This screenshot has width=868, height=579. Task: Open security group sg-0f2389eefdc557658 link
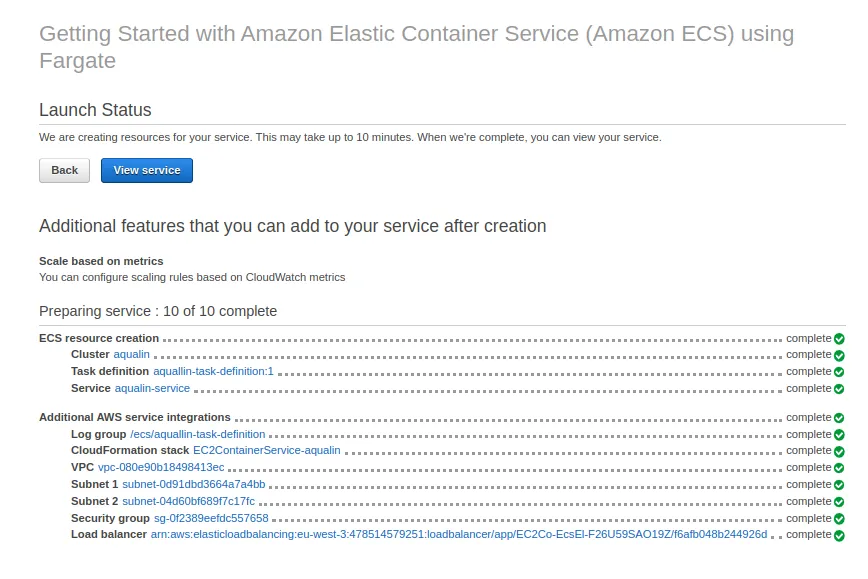(x=211, y=519)
